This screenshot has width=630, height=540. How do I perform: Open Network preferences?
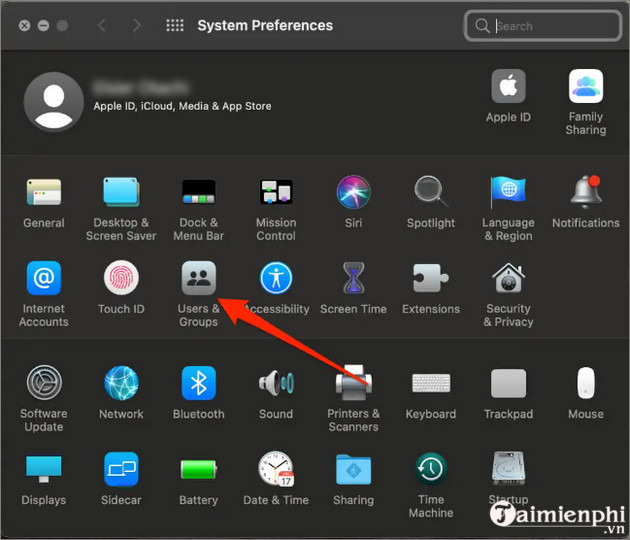click(x=121, y=383)
